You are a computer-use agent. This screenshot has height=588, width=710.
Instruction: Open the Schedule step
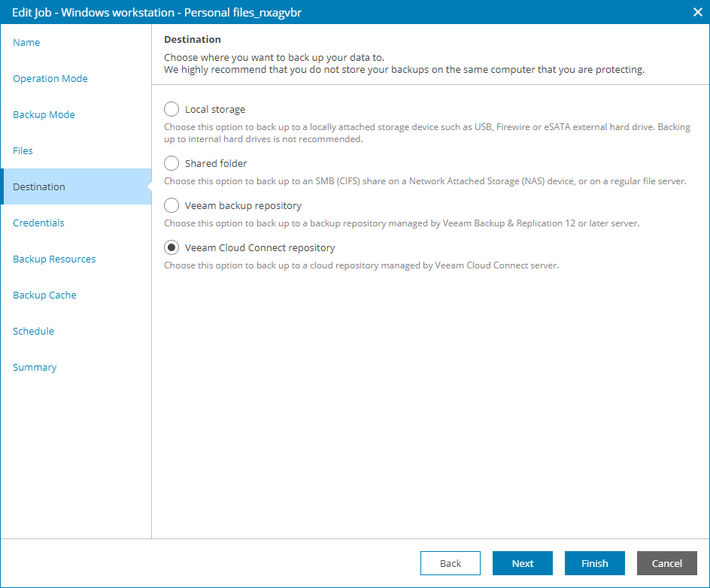pos(35,331)
